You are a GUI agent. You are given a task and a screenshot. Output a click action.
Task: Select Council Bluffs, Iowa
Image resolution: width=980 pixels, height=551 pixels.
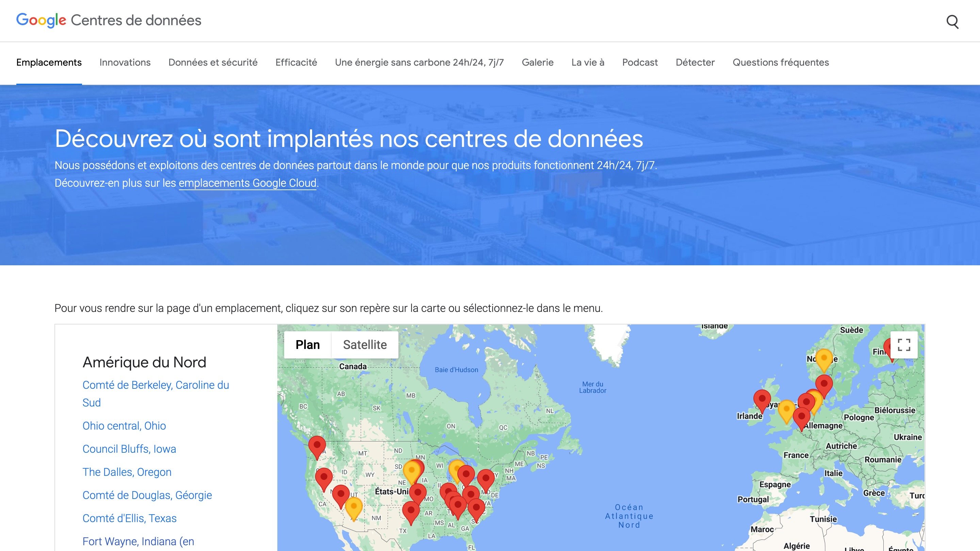(x=129, y=449)
